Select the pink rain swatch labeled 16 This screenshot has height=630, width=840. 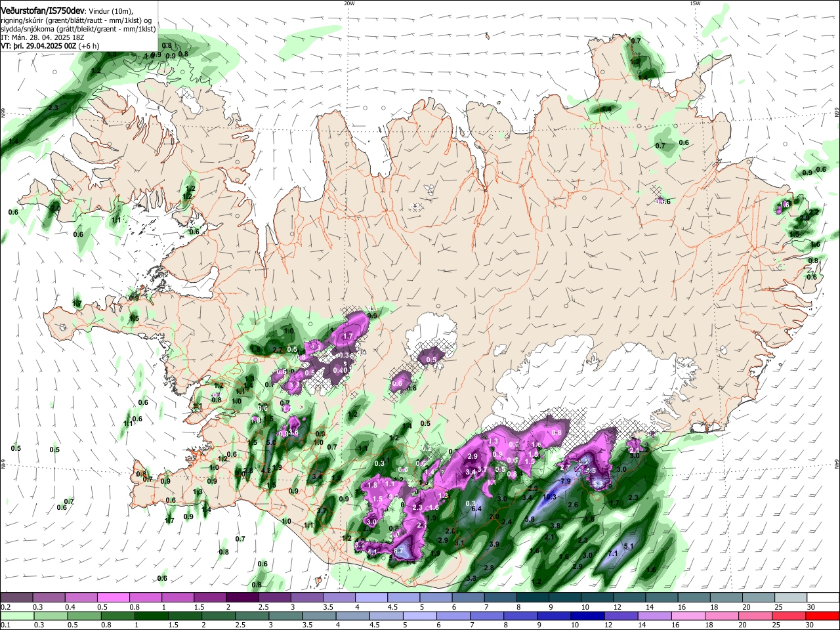[x=688, y=616]
